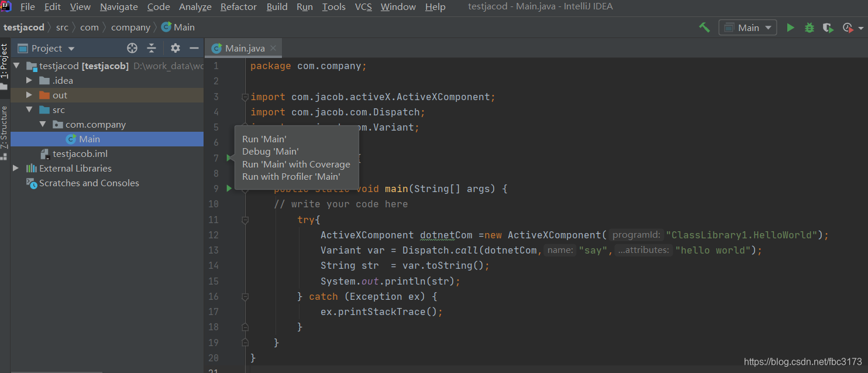Image resolution: width=868 pixels, height=373 pixels.
Task: Run with Coverage shield icon in toolbar
Action: point(828,28)
